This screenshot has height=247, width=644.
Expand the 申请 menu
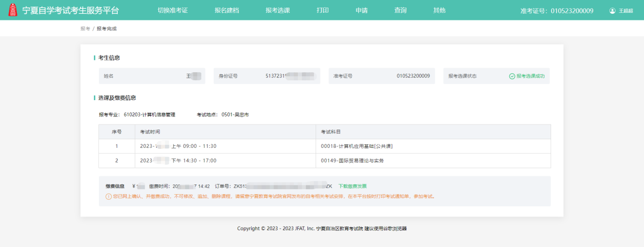pyautogui.click(x=361, y=10)
